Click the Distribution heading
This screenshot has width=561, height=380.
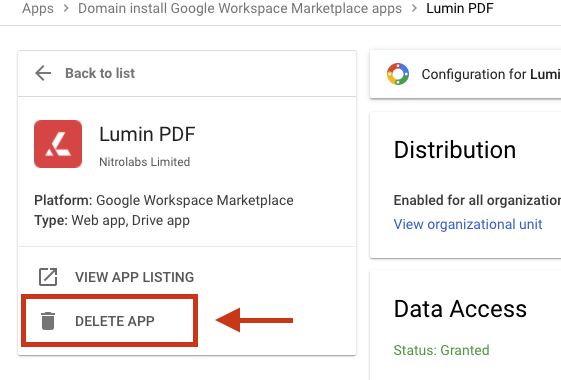[455, 150]
